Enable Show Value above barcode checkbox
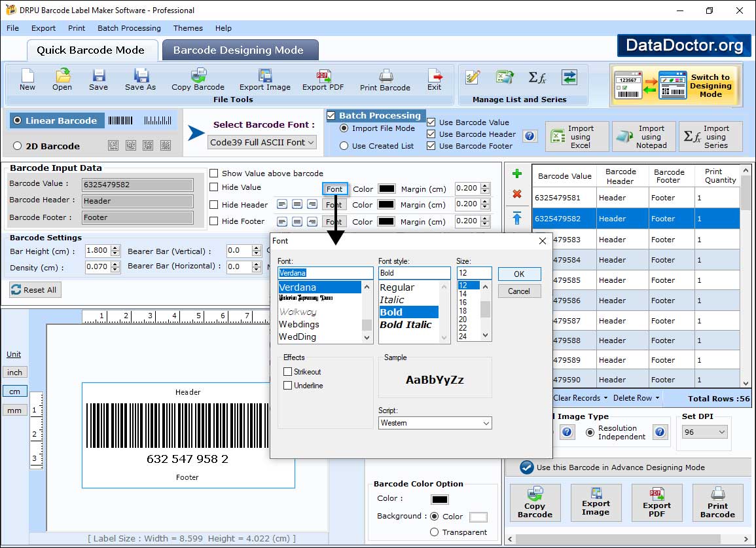 point(213,174)
